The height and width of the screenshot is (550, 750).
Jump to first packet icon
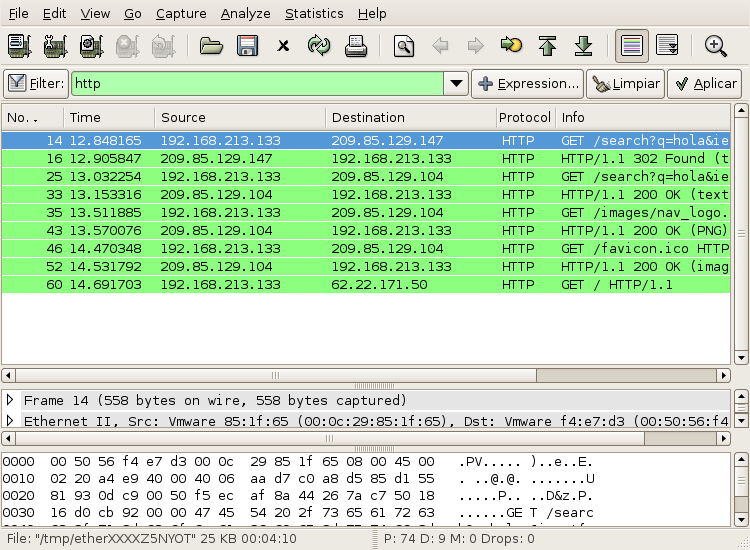click(547, 46)
